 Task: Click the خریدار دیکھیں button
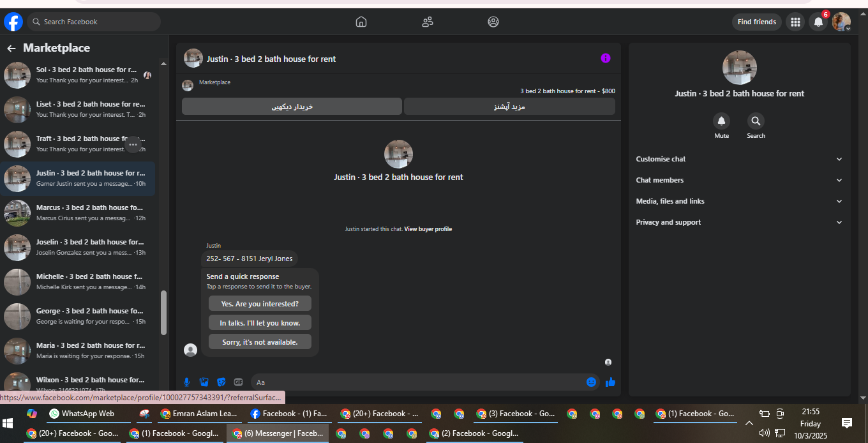[x=292, y=107]
